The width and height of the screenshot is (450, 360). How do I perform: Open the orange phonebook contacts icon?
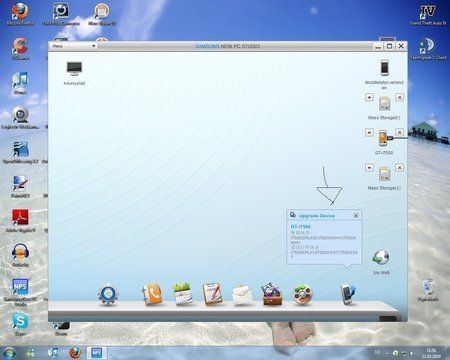point(152,294)
